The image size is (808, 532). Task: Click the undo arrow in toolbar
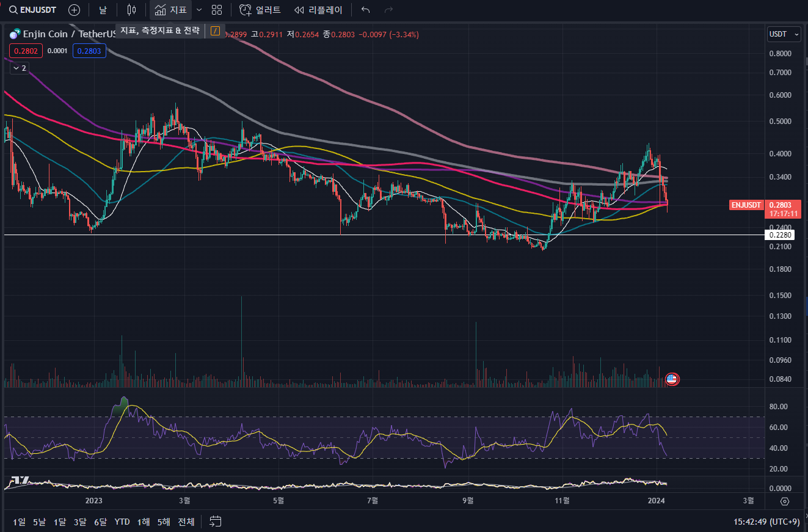point(366,10)
